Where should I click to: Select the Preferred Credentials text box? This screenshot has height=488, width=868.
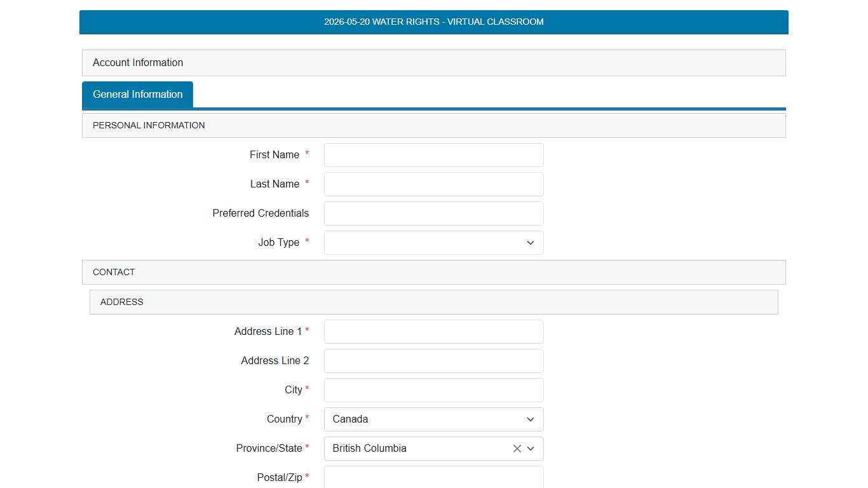pos(433,213)
